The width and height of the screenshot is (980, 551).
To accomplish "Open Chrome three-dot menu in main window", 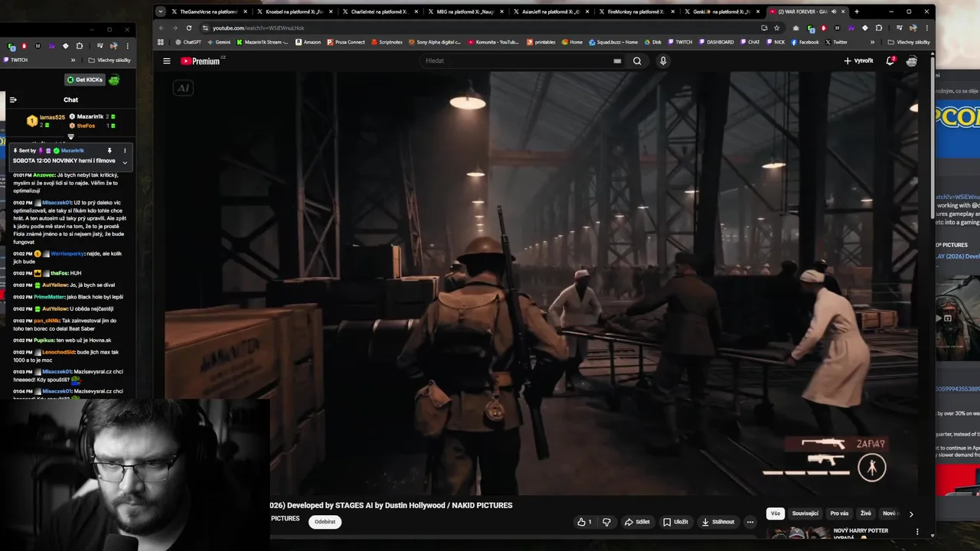I will point(926,28).
